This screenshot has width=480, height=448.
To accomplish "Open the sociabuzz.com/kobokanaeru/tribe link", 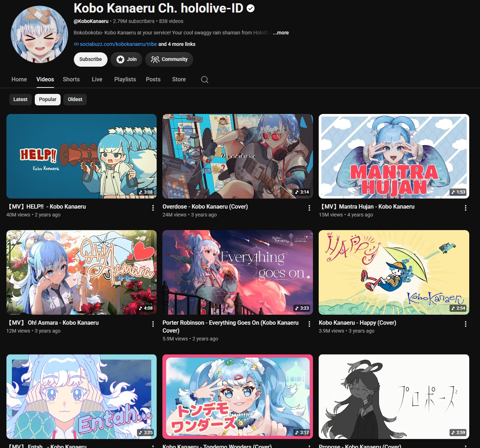I will pos(118,44).
